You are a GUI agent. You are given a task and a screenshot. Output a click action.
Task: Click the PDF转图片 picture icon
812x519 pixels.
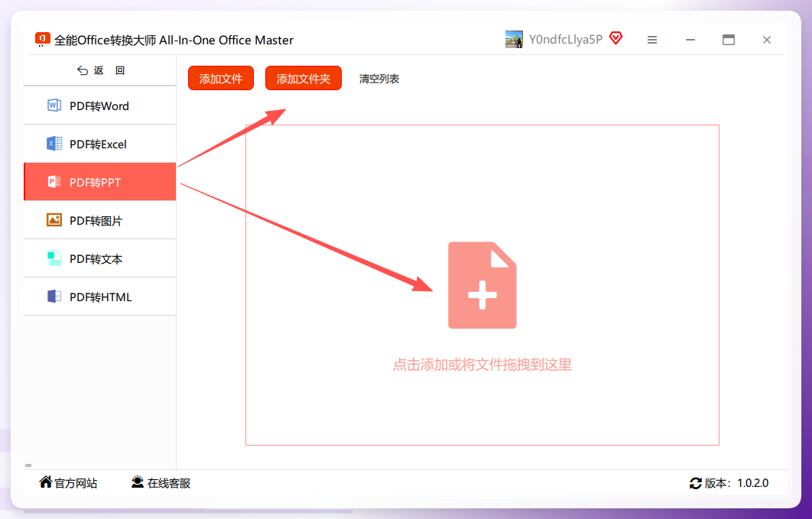[54, 220]
